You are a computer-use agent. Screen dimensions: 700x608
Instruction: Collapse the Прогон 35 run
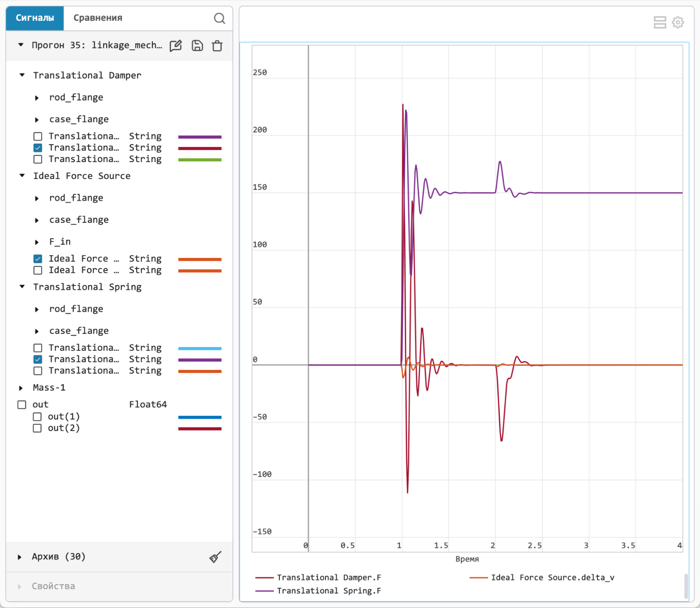pos(21,45)
